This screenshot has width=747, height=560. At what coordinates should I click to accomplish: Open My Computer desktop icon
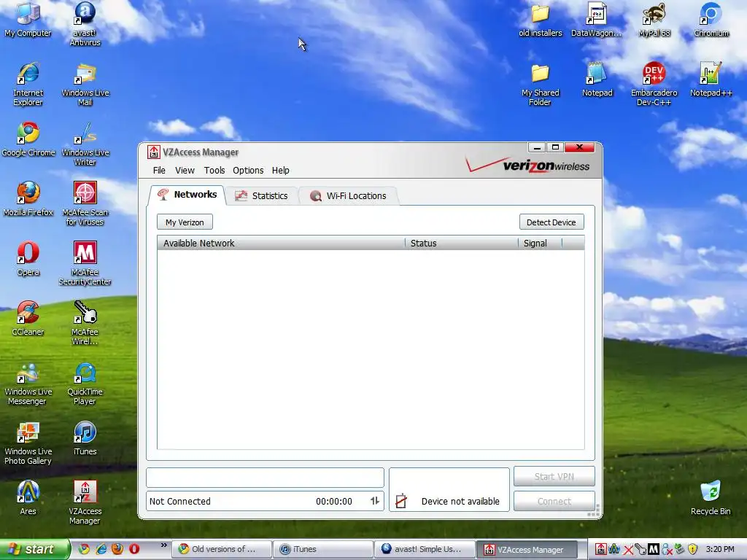pos(28,20)
